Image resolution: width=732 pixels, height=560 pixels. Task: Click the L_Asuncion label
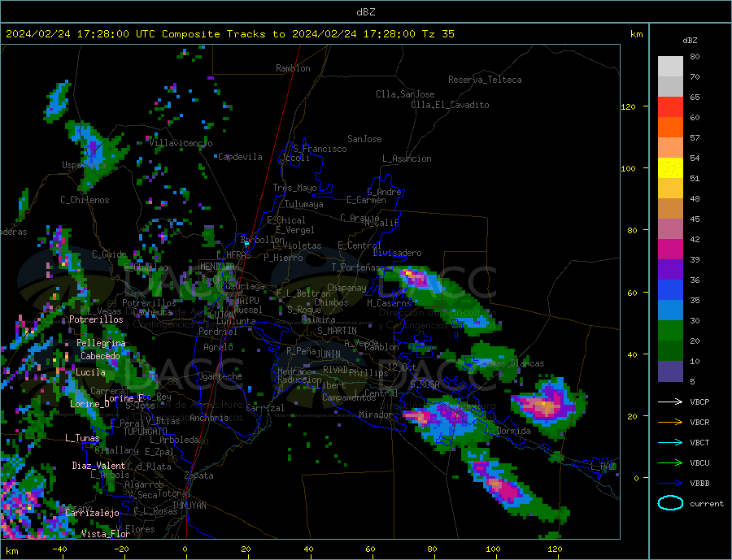[x=407, y=158]
